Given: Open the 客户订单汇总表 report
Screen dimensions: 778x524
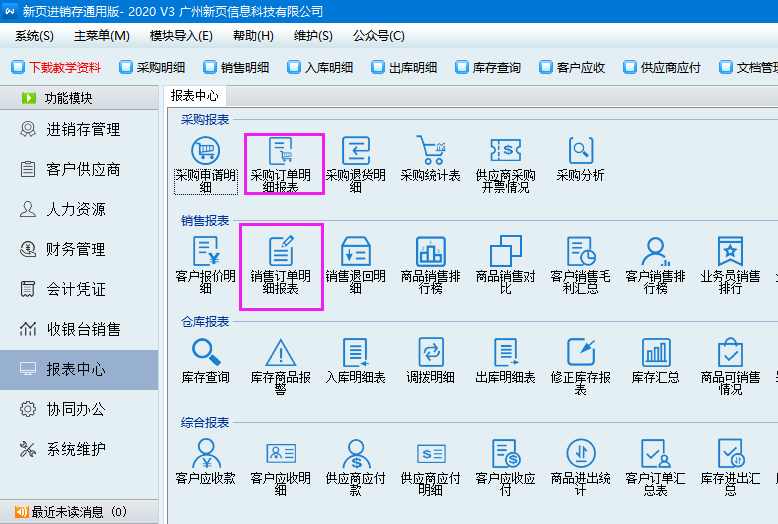Looking at the screenshot, I should coord(655,467).
